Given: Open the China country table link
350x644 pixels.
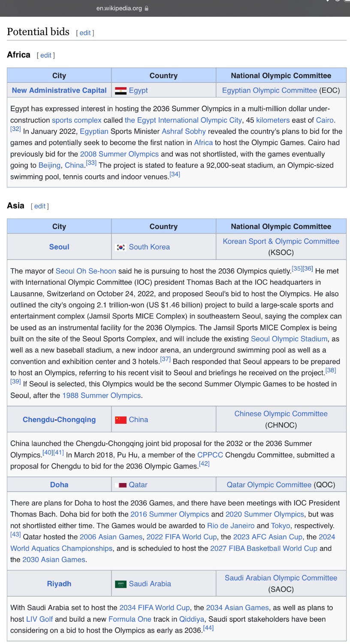Looking at the screenshot, I should coord(139,419).
